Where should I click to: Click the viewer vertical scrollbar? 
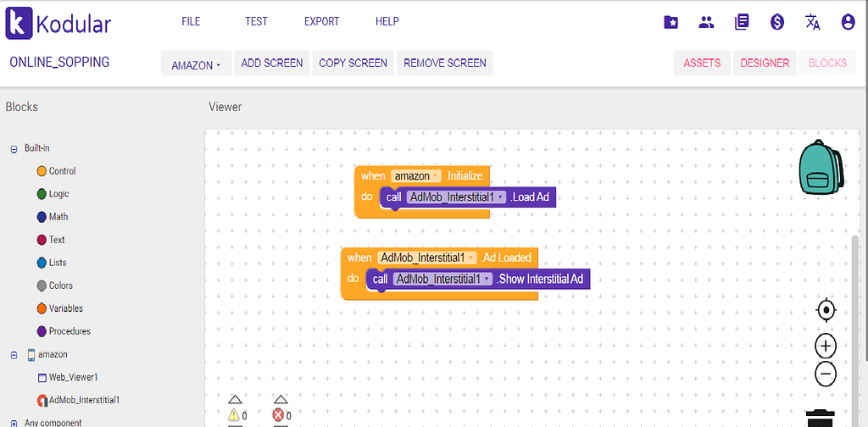[x=854, y=330]
